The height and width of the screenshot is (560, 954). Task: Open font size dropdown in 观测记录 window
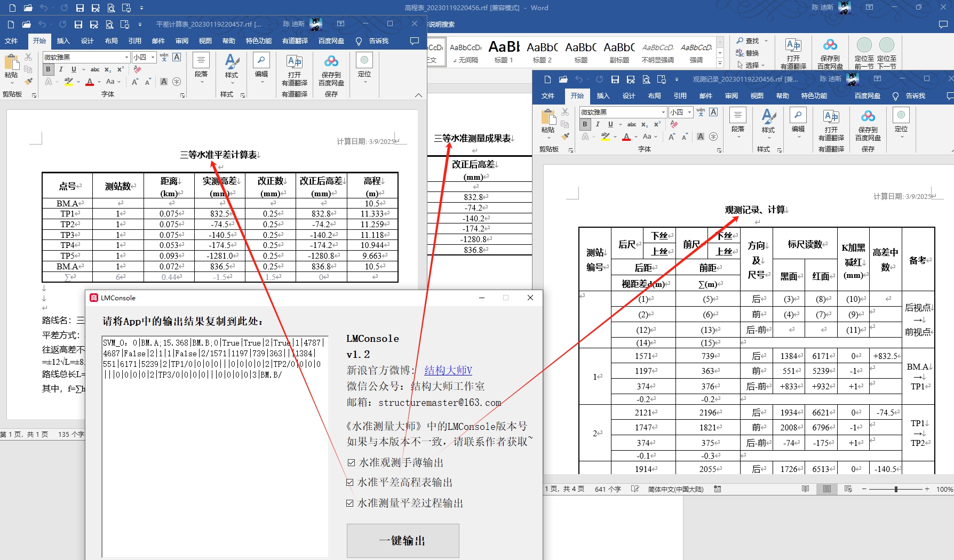pos(689,112)
